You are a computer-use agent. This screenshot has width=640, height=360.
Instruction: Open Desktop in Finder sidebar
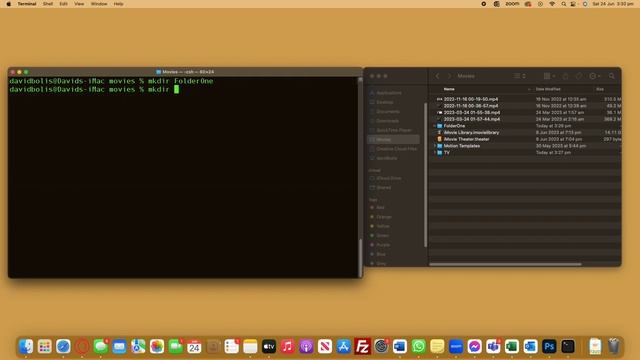tap(384, 102)
